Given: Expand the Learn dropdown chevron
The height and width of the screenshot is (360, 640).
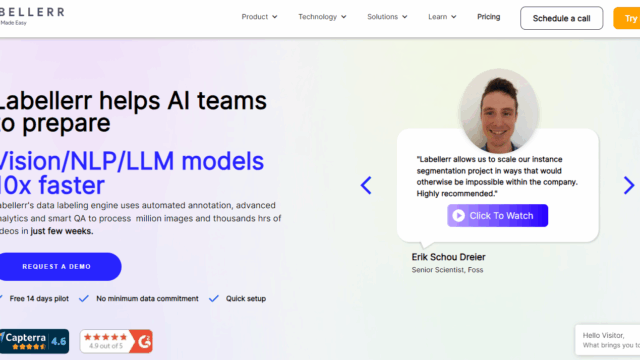Looking at the screenshot, I should [x=453, y=17].
